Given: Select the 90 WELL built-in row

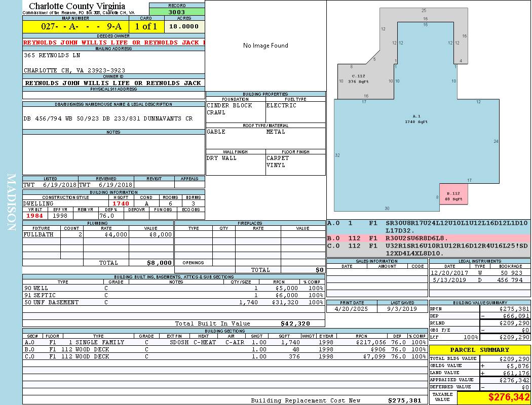Looking at the screenshot, I should 173,288.
